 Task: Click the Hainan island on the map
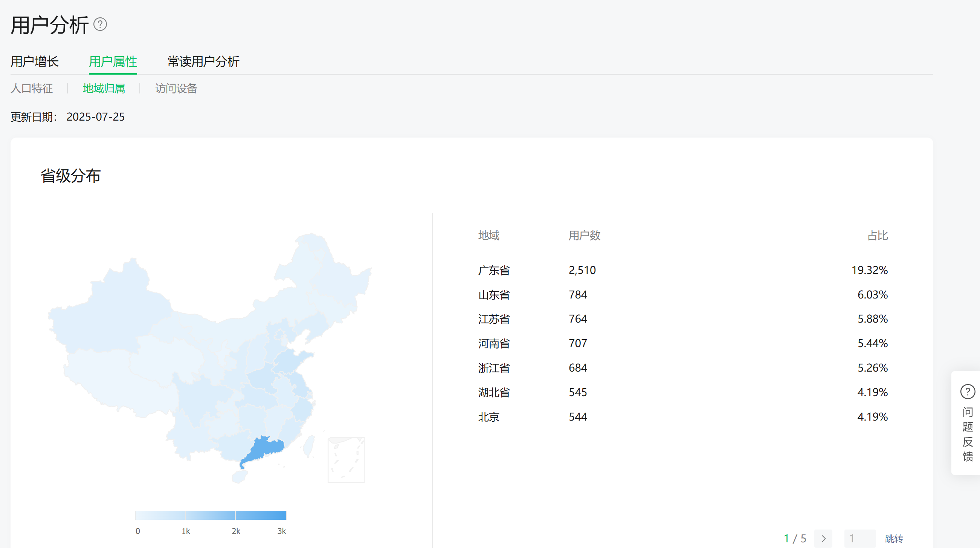pyautogui.click(x=239, y=476)
